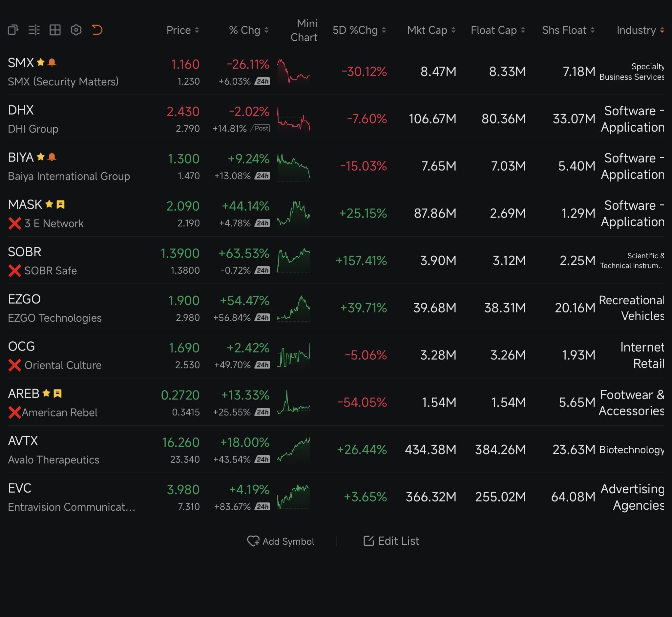
Task: Click the 24h badge in the EZGO row
Action: point(262,317)
